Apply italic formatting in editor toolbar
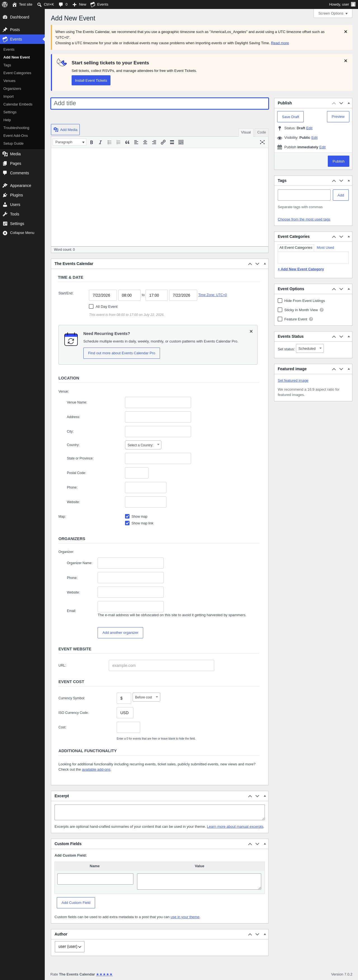Image resolution: width=358 pixels, height=980 pixels. click(100, 142)
